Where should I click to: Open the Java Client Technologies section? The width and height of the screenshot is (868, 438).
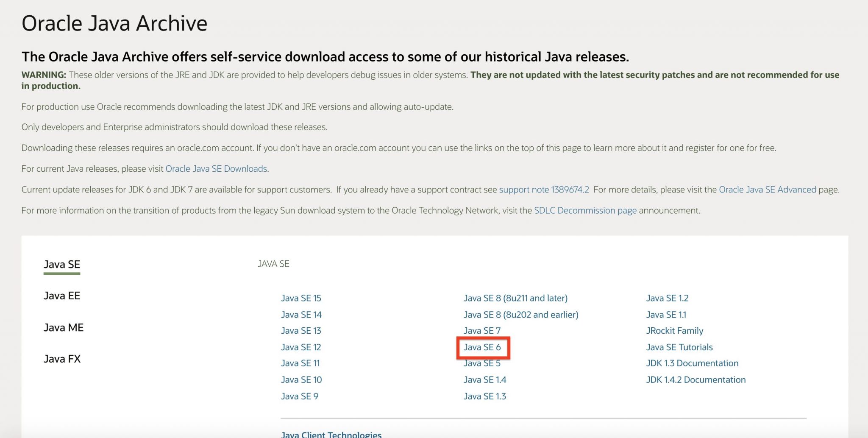tap(331, 433)
